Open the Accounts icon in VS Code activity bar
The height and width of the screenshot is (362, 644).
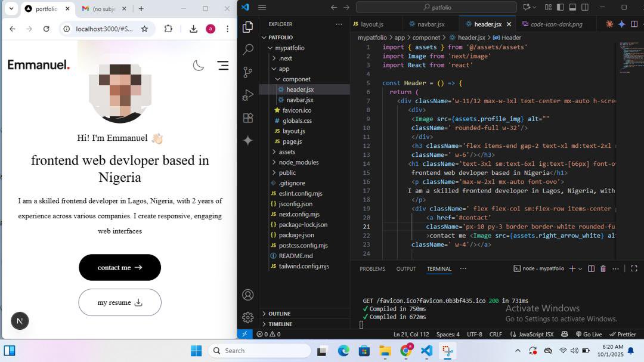click(x=247, y=295)
